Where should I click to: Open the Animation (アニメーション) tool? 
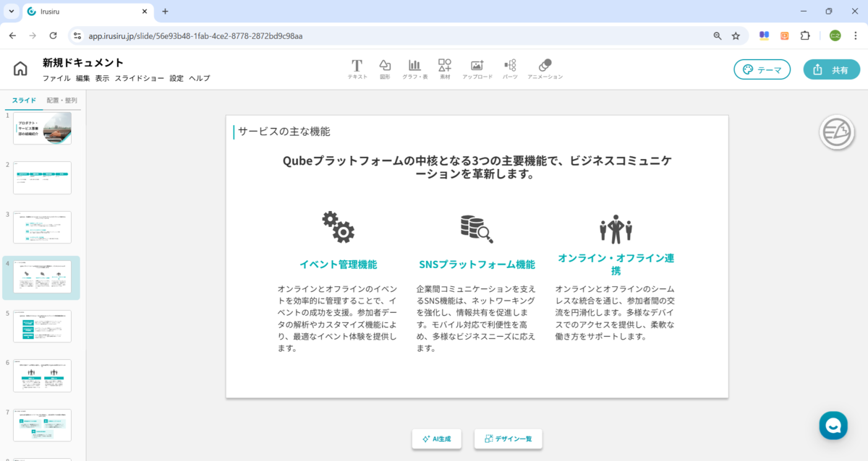pos(545,69)
